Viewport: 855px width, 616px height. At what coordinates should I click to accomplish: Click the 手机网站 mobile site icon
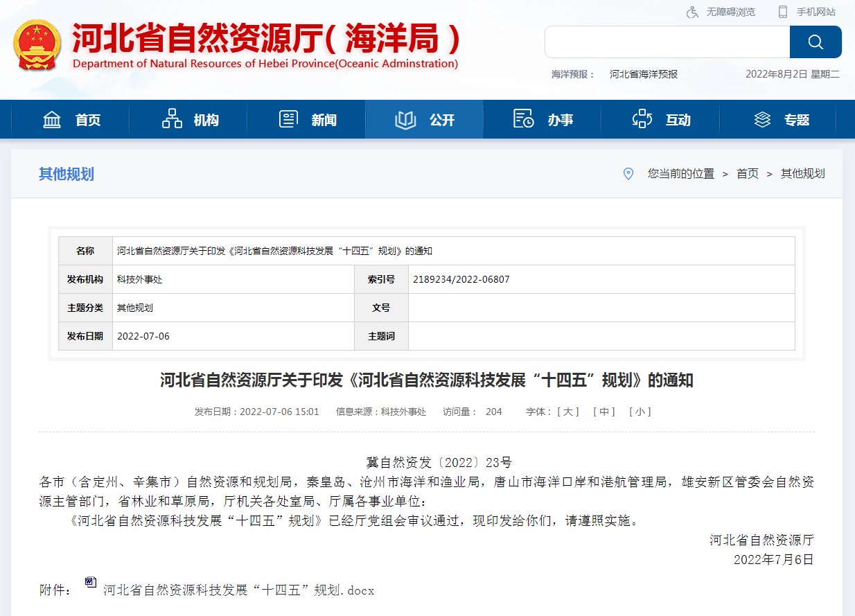[x=783, y=12]
